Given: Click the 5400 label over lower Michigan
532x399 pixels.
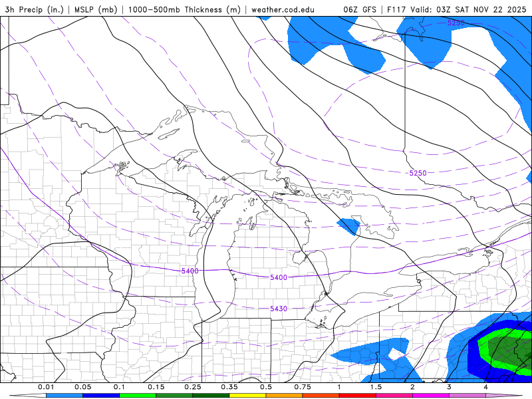Looking at the screenshot, I should point(279,277).
